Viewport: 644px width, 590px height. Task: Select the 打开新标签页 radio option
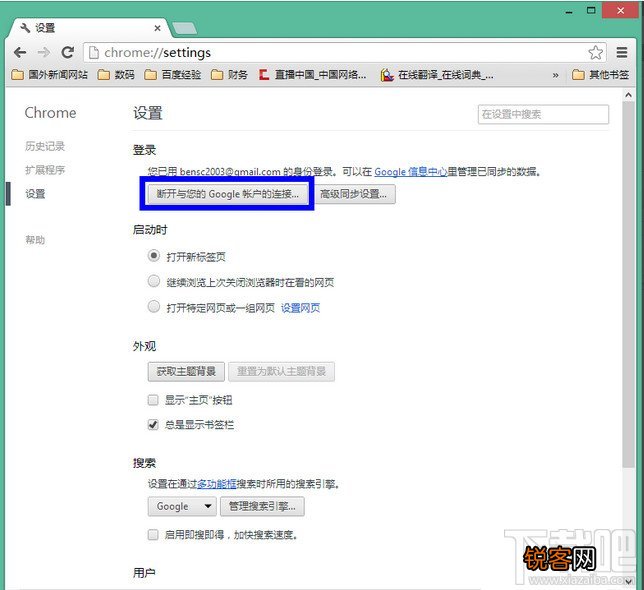(154, 256)
